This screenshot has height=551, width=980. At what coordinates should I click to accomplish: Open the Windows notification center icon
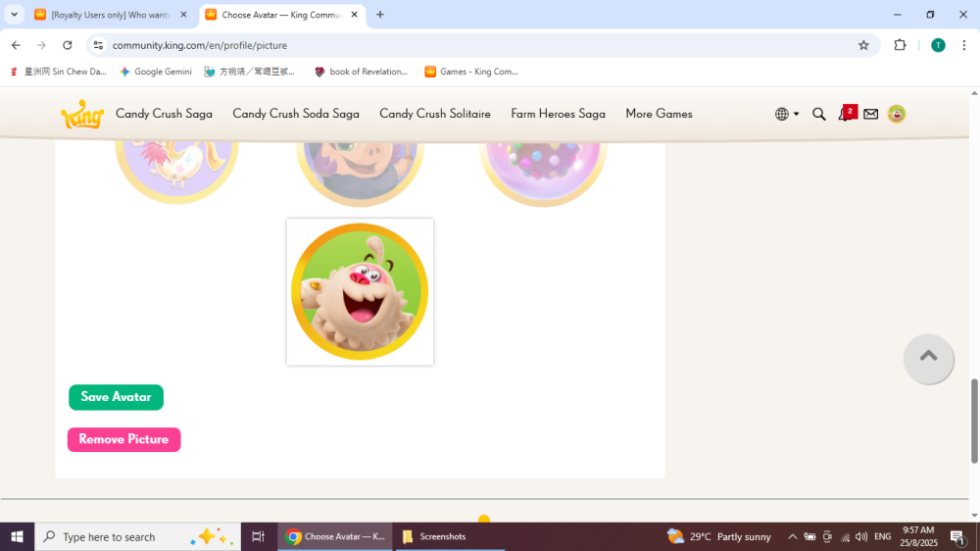pos(956,536)
